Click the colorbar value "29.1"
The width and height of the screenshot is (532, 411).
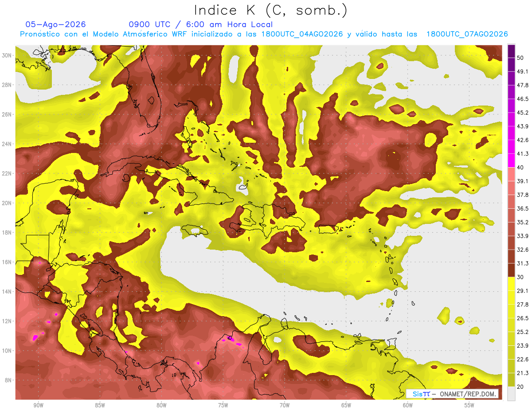(x=522, y=291)
